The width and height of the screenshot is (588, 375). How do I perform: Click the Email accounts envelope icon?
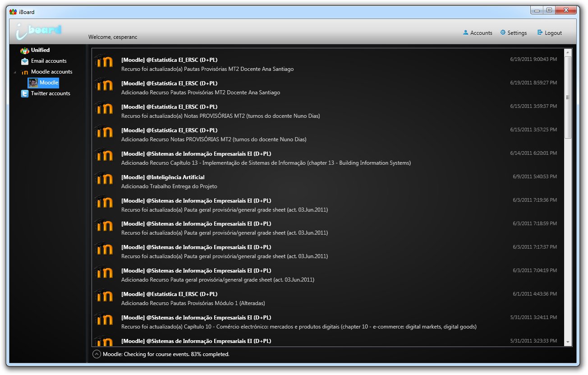pos(25,61)
